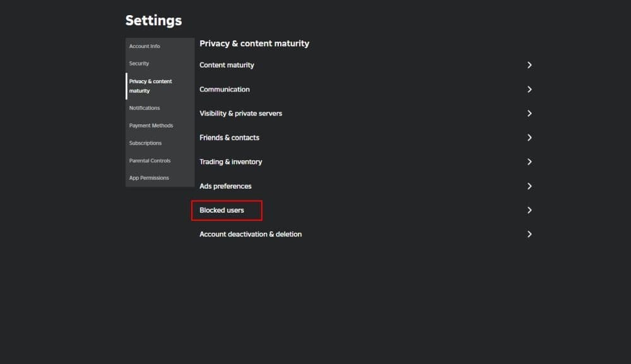The width and height of the screenshot is (631, 364).
Task: Open Payment Methods in sidebar
Action: [151, 126]
